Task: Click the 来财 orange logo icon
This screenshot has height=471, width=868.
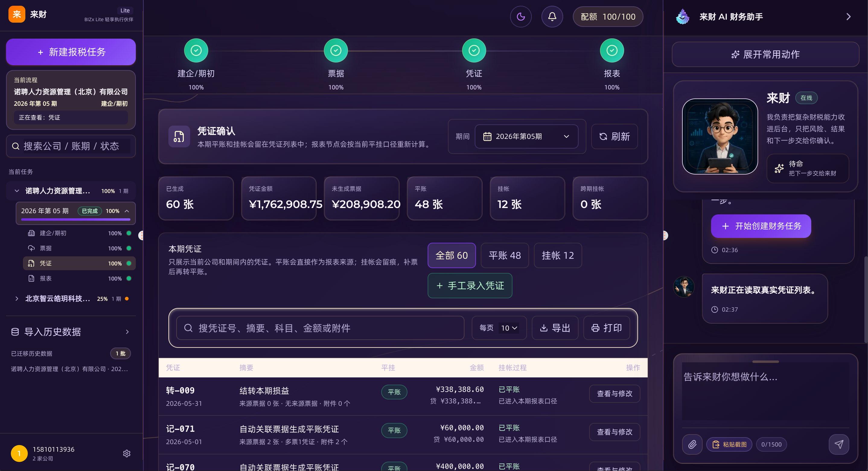Action: [x=17, y=14]
